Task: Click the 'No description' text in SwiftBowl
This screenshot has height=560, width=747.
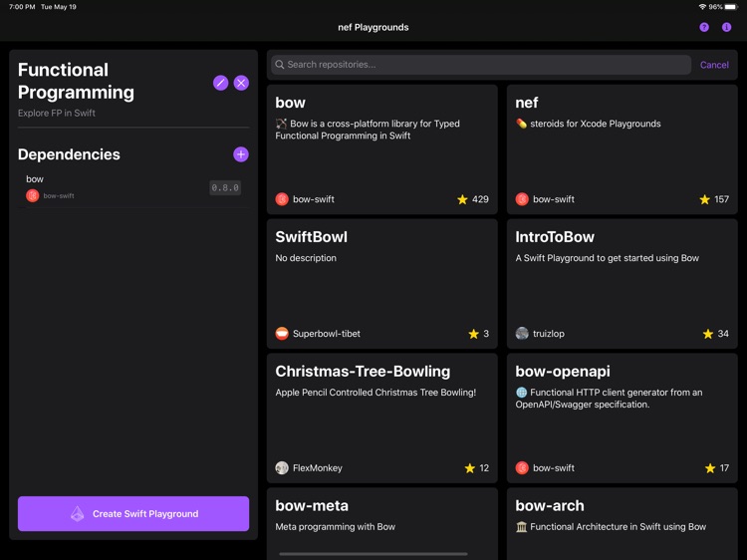Action: coord(306,258)
